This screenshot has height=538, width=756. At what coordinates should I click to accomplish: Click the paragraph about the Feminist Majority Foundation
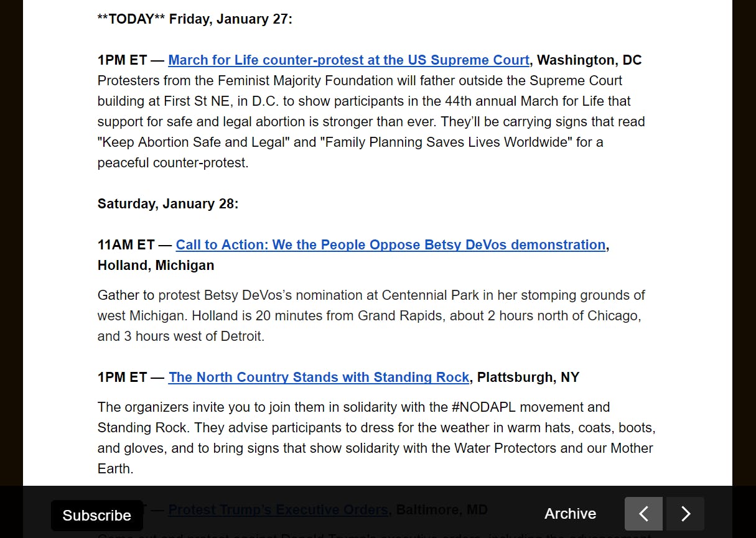click(x=371, y=122)
